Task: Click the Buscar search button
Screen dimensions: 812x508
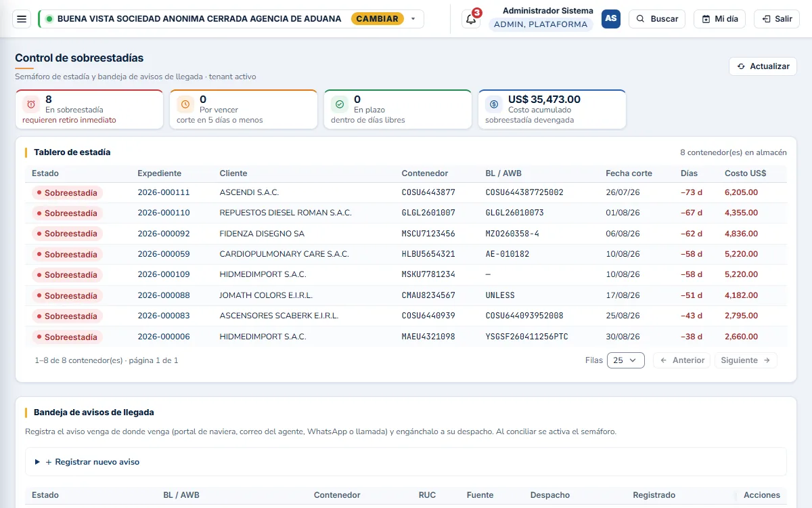Action: [x=657, y=19]
